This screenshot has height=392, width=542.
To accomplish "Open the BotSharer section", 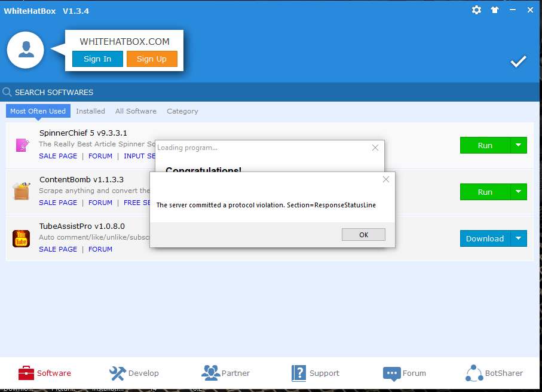I will [x=494, y=373].
